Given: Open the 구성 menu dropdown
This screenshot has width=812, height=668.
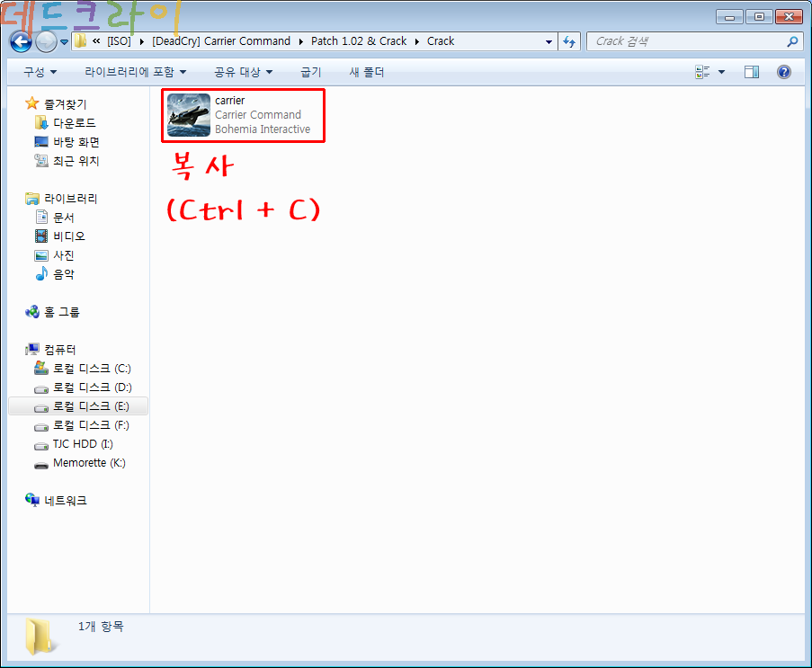Looking at the screenshot, I should [x=40, y=72].
